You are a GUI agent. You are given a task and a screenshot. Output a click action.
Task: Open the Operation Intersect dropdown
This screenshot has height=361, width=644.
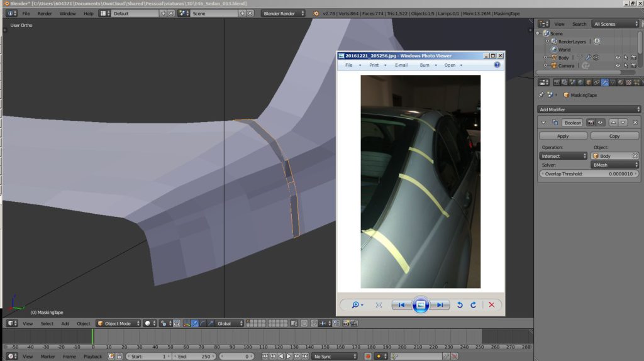click(563, 156)
